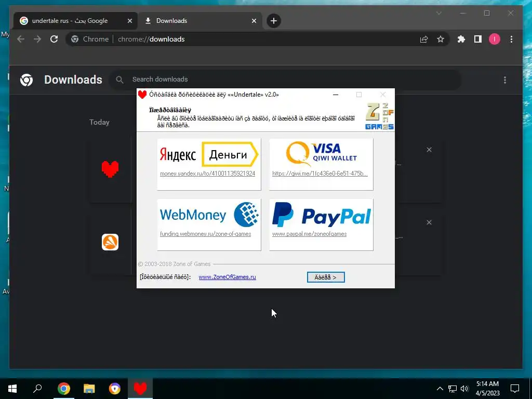Open Windows taskbar search
The width and height of the screenshot is (532, 399).
pos(37,389)
